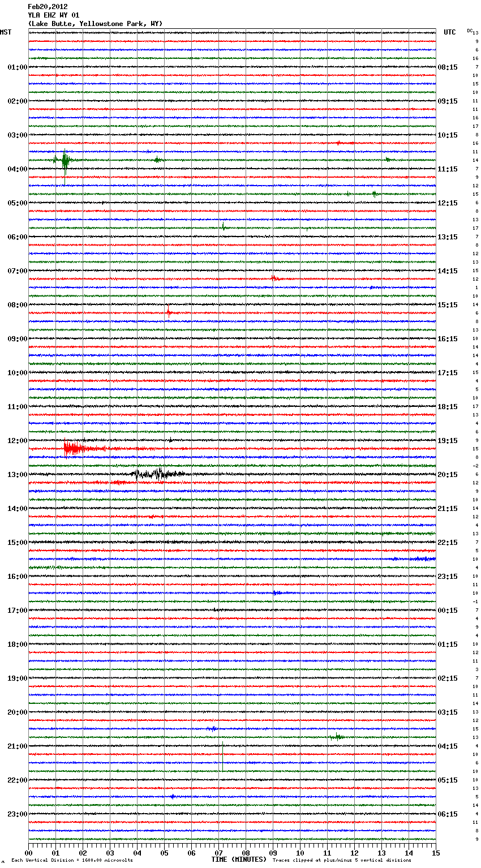Screen dimensions: 481x868
Task: Select the 12:00 MST time label
Action: tap(18, 441)
